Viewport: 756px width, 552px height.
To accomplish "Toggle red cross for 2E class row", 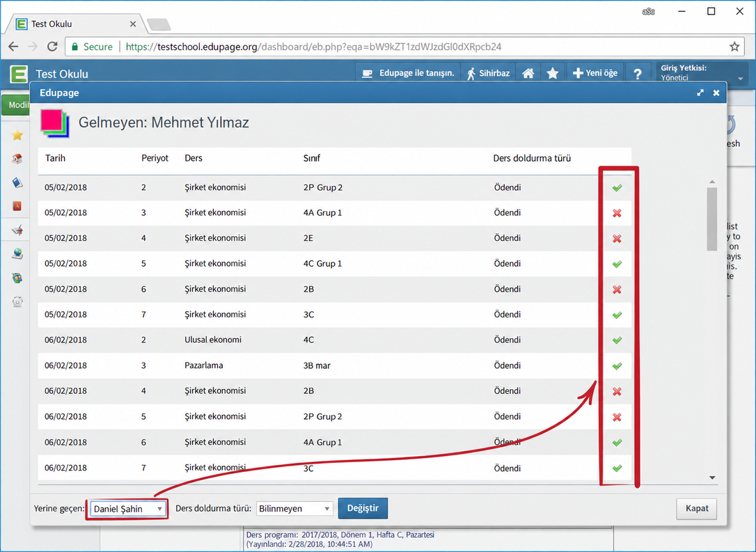I will click(x=617, y=239).
